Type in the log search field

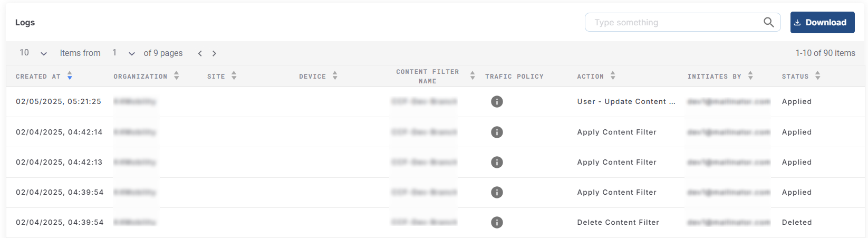click(675, 23)
